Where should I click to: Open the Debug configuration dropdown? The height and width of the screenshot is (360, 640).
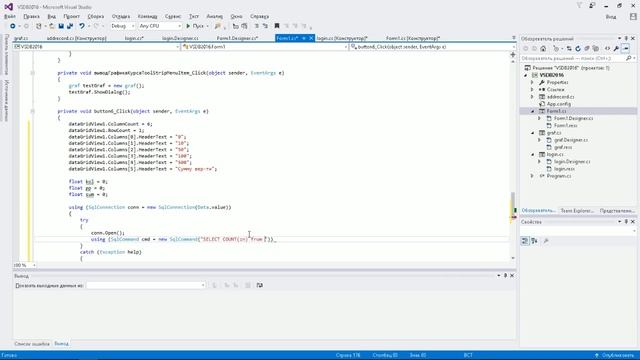point(122,26)
